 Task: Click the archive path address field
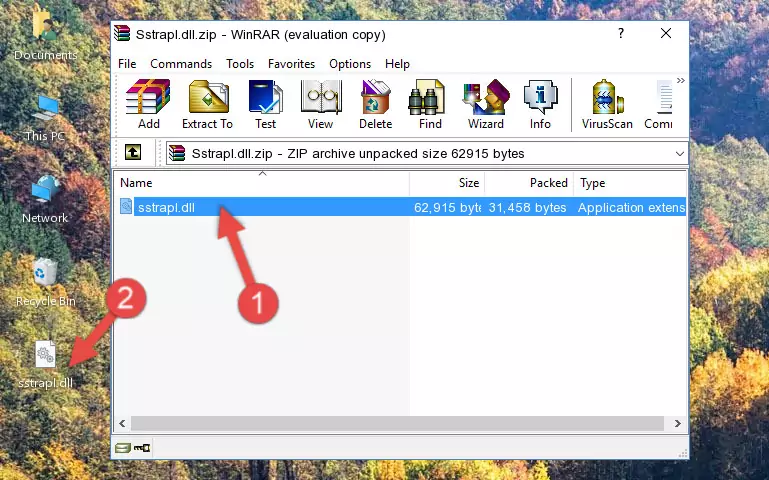coord(426,153)
